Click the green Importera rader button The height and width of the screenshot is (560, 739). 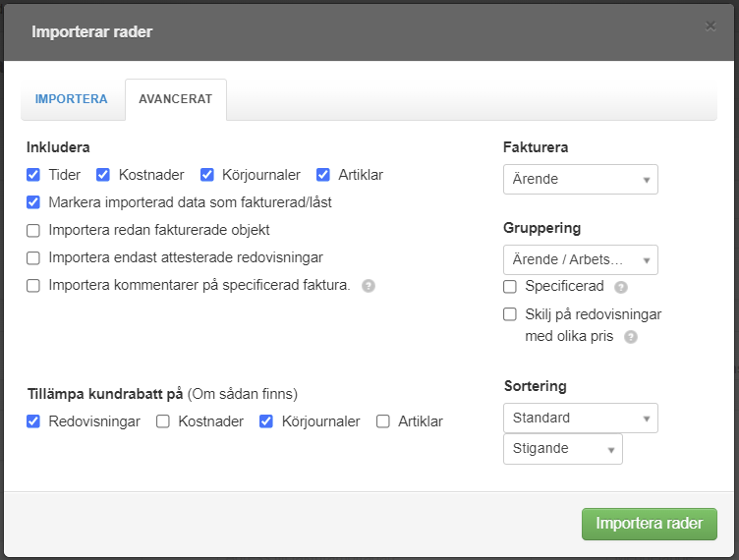[x=649, y=524]
